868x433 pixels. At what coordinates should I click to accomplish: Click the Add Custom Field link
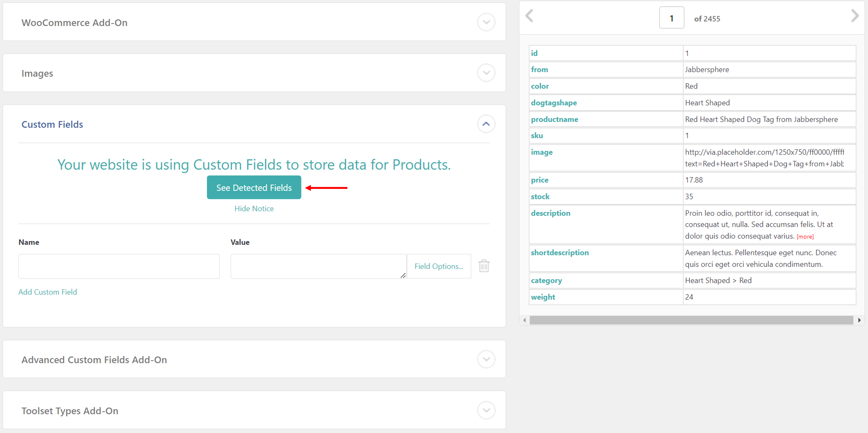pyautogui.click(x=48, y=292)
